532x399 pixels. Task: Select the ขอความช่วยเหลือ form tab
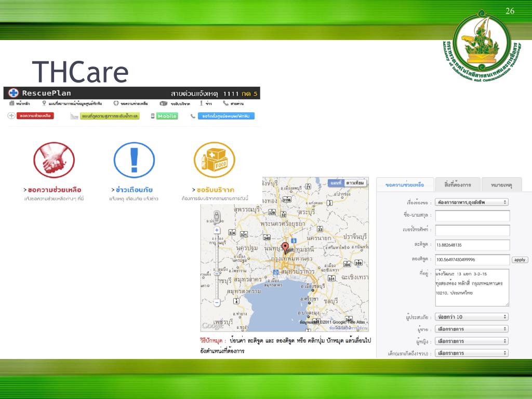click(405, 185)
